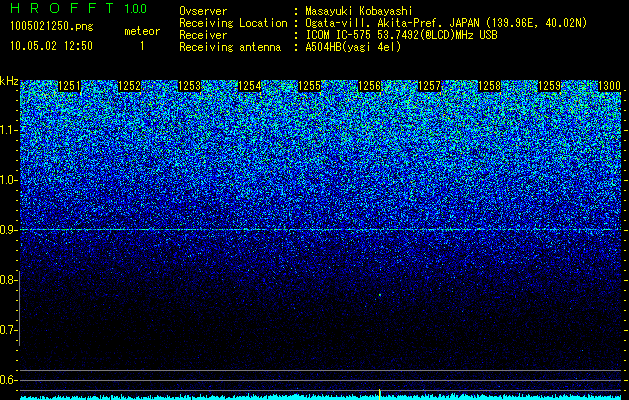Click the Ogata-vill. Akita-Pref. JAPAN location text
629x400 pixels.
(446, 23)
